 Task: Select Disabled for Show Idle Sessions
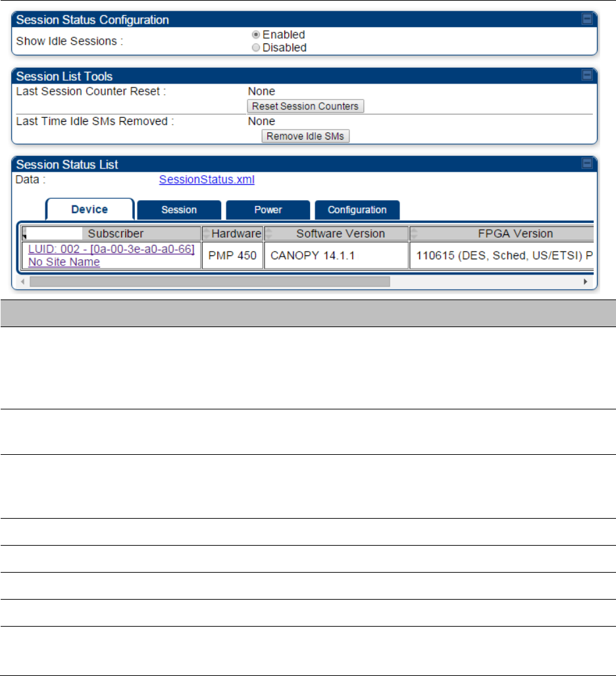coord(256,47)
